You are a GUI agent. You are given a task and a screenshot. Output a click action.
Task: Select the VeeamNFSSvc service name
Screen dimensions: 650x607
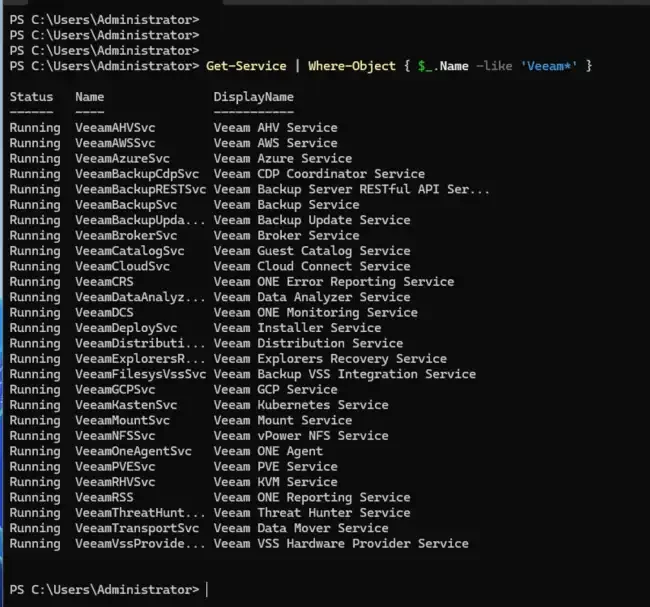point(115,436)
